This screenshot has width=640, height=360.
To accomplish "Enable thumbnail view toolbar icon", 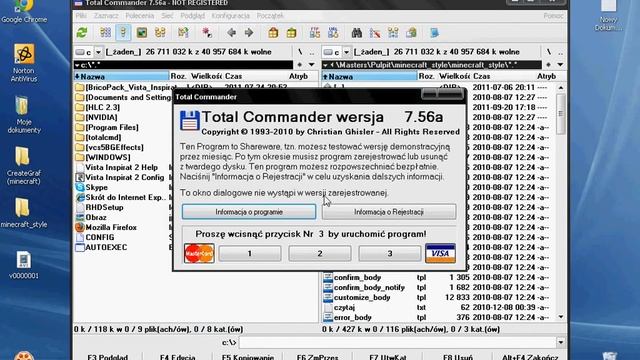I will pyautogui.click(x=142, y=33).
